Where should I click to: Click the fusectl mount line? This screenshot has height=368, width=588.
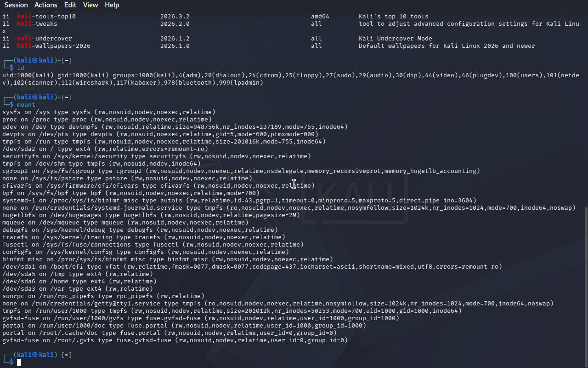coord(153,245)
